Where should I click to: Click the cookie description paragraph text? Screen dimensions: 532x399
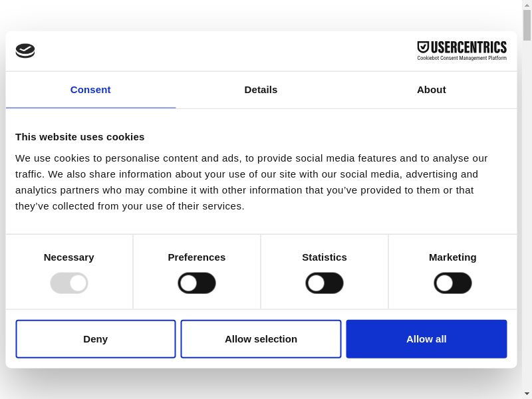[253, 182]
